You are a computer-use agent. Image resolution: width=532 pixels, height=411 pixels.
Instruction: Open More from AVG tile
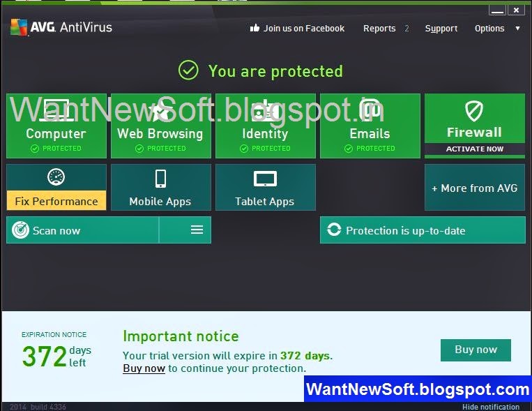point(475,188)
